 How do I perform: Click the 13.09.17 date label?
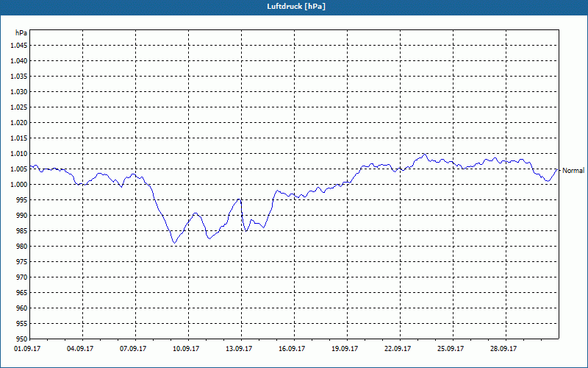239,349
